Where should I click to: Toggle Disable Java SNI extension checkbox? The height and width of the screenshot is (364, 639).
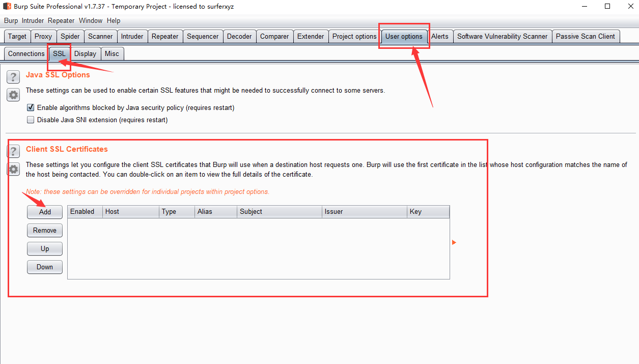point(31,120)
